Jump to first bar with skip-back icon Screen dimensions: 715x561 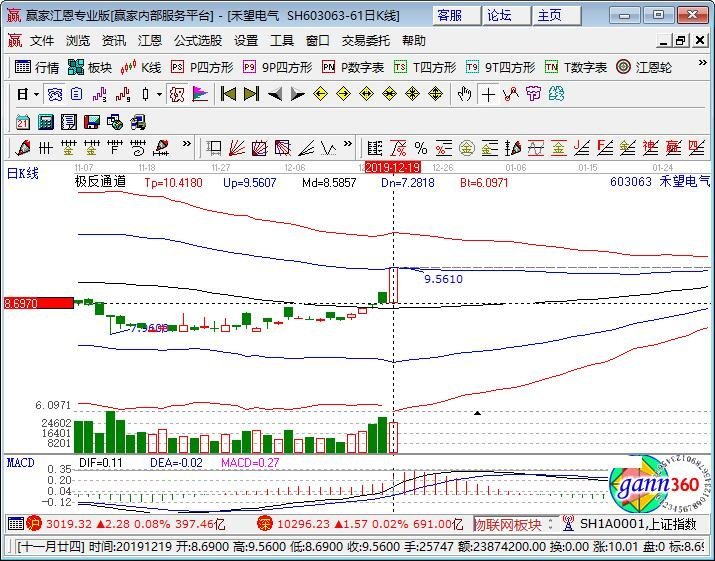[228, 94]
